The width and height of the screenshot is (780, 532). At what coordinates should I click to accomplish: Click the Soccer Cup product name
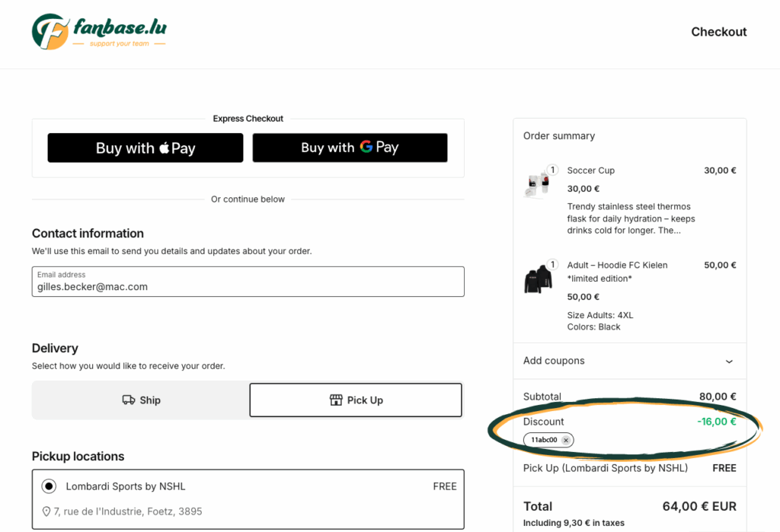click(x=590, y=170)
